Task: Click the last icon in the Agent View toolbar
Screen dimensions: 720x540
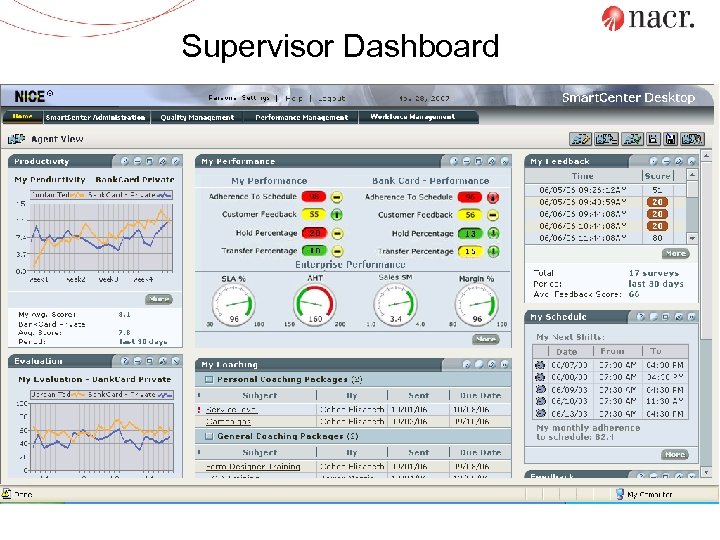Action: 692,139
